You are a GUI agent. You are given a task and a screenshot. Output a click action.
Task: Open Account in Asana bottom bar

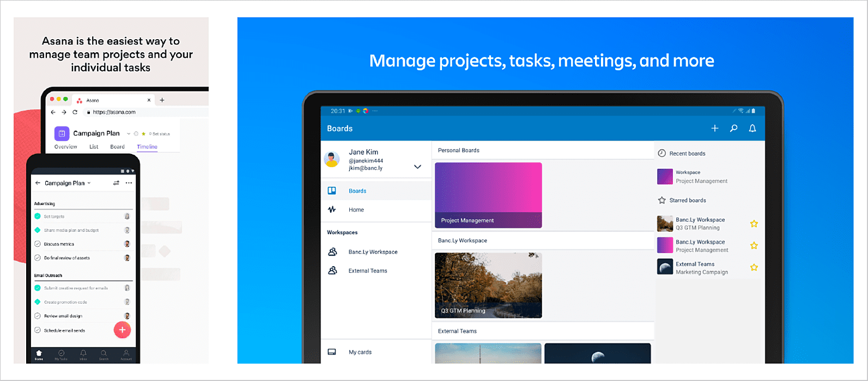pyautogui.click(x=126, y=355)
